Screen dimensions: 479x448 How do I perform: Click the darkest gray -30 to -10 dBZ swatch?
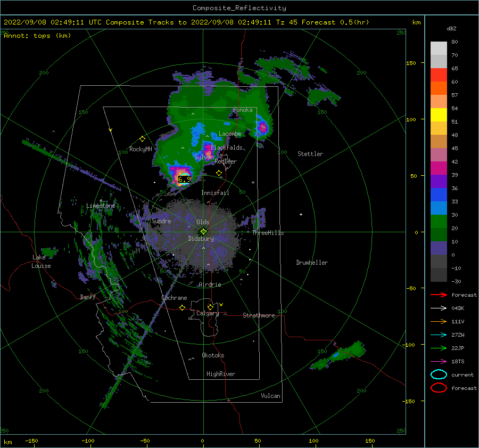click(439, 275)
